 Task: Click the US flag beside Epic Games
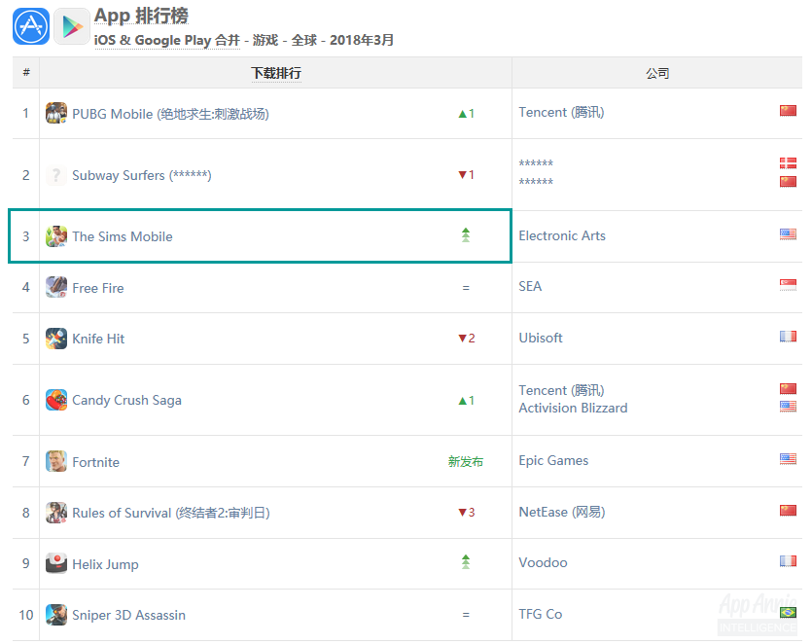[788, 459]
